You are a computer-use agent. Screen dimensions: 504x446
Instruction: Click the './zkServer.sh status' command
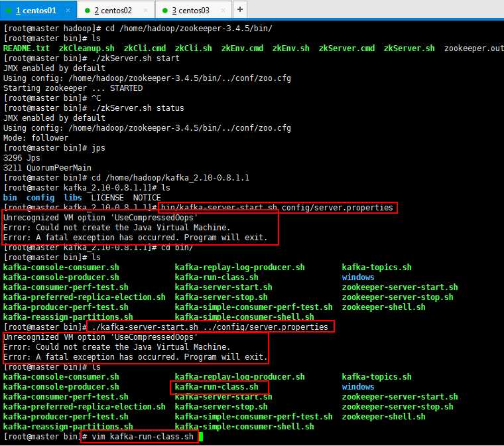pos(138,108)
